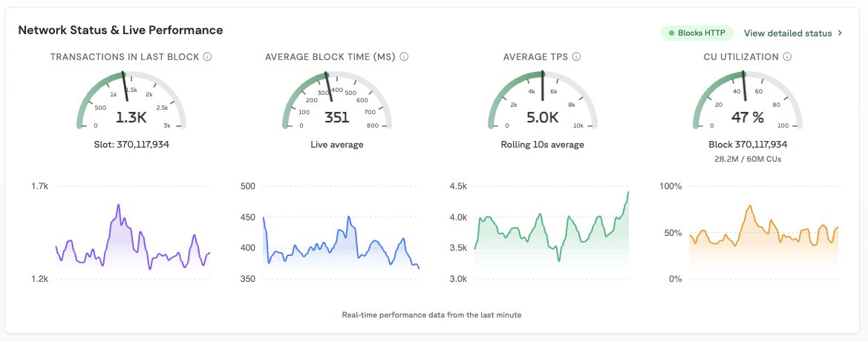Click the Average TPS gauge needle

tap(543, 86)
